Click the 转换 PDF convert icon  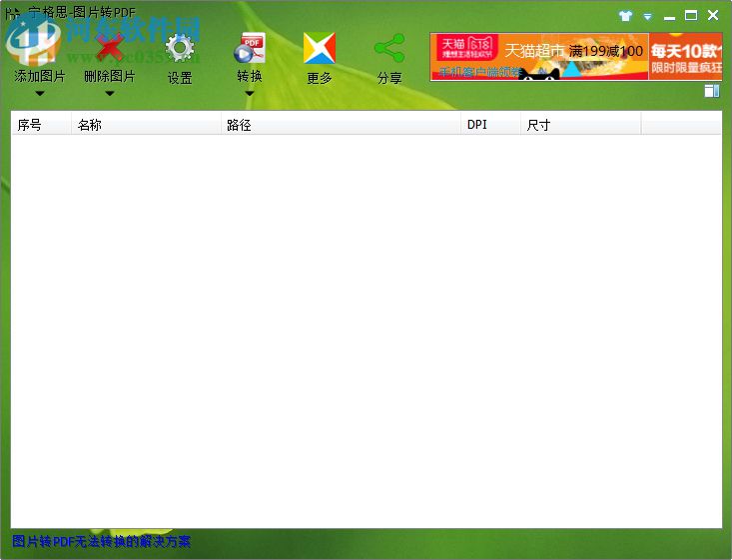250,48
